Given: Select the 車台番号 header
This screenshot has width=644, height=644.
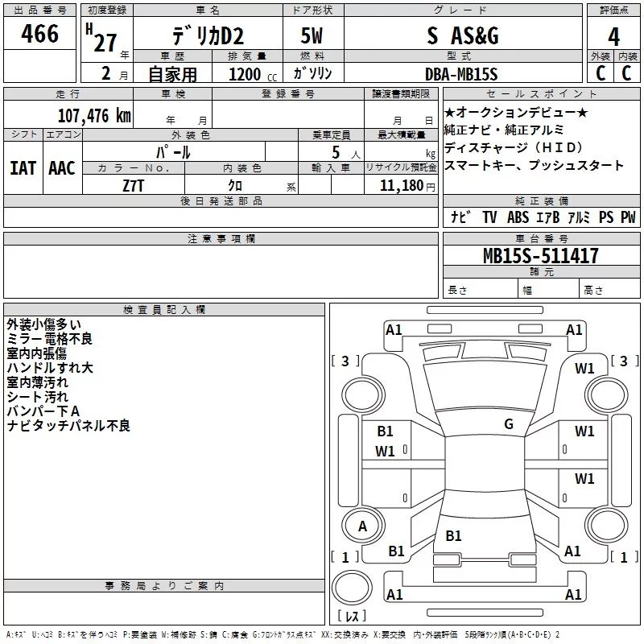Looking at the screenshot, I should pyautogui.click(x=541, y=238).
